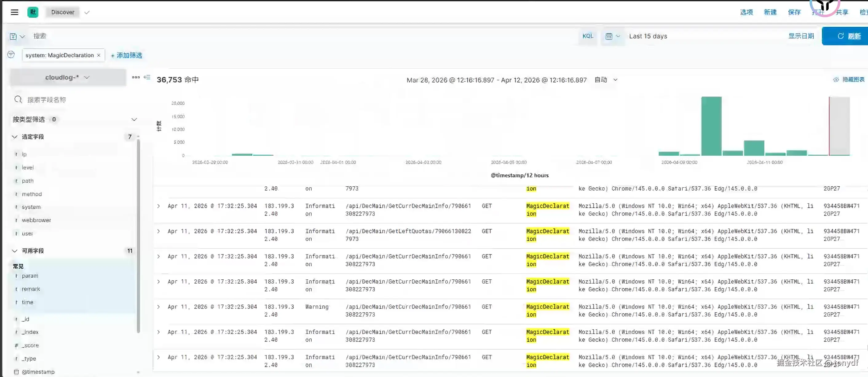This screenshot has height=377, width=868.
Task: Open the cloudlog-* index pattern dropdown
Action: point(68,78)
